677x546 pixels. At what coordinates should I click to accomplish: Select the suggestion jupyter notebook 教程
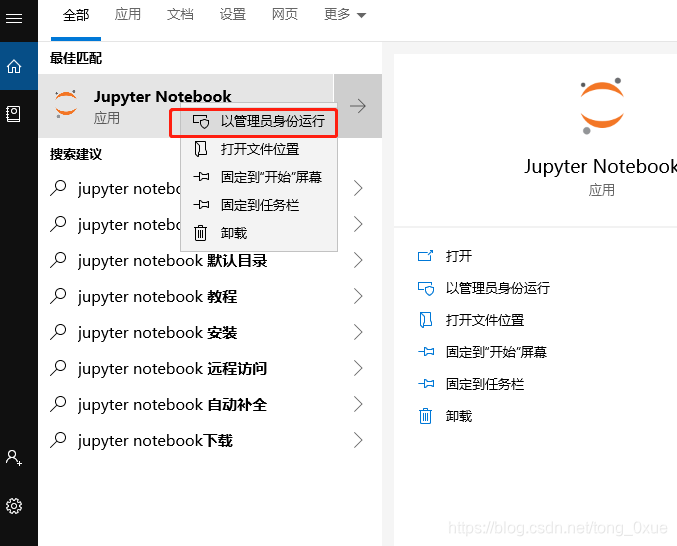coord(158,297)
